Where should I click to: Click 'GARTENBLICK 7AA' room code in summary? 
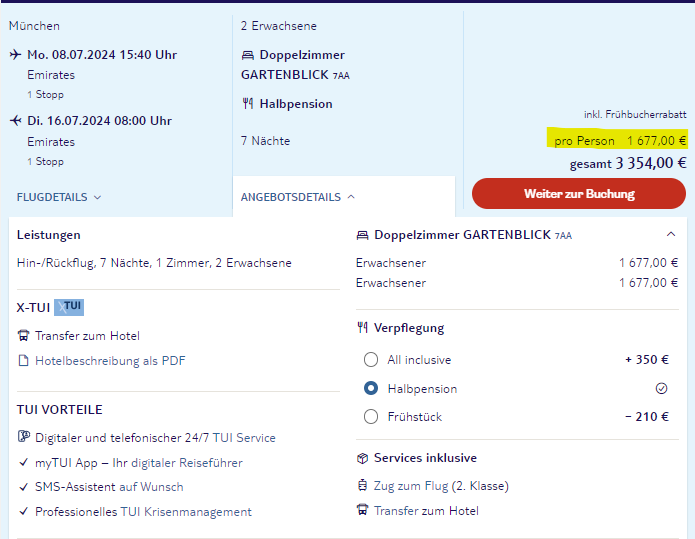(x=295, y=74)
